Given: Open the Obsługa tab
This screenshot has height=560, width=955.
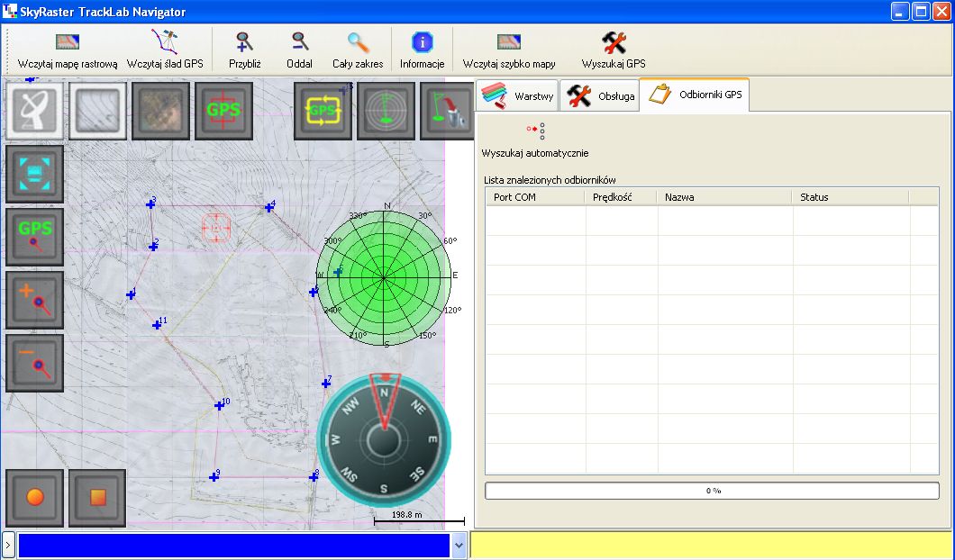Looking at the screenshot, I should [600, 95].
